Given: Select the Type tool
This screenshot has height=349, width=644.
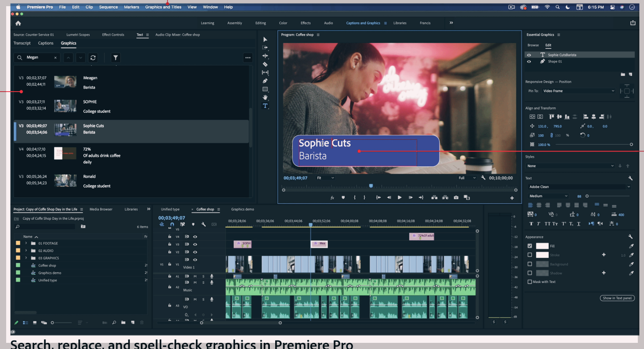Looking at the screenshot, I should tap(265, 106).
